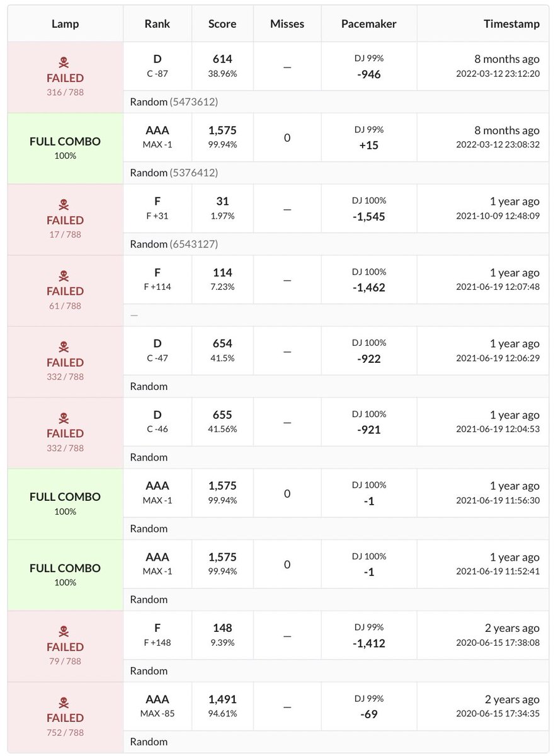
Task: Sort by the Lamp column header
Action: click(65, 24)
